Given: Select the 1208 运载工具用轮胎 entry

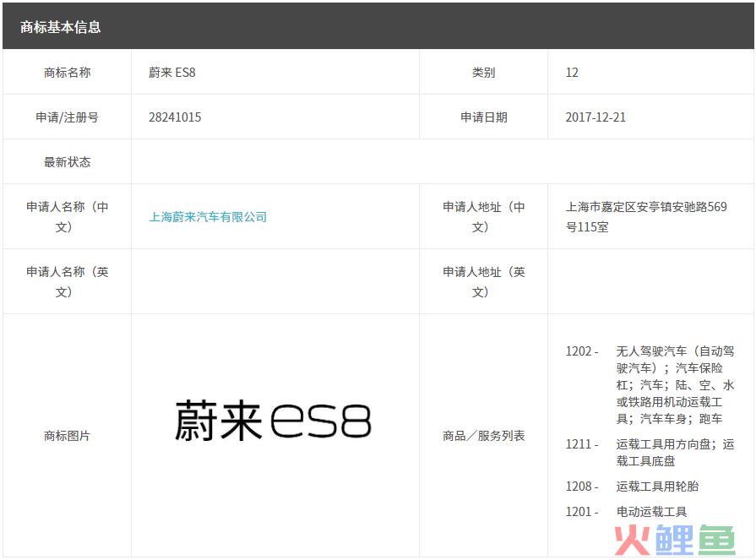Looking at the screenshot, I should pos(632,487).
